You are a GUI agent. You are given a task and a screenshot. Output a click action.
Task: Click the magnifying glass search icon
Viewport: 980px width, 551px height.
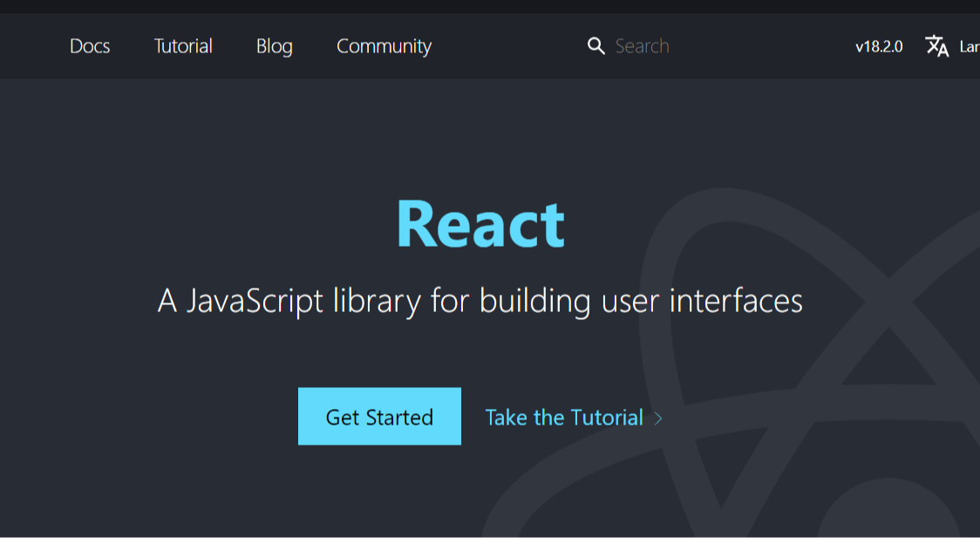coord(595,46)
